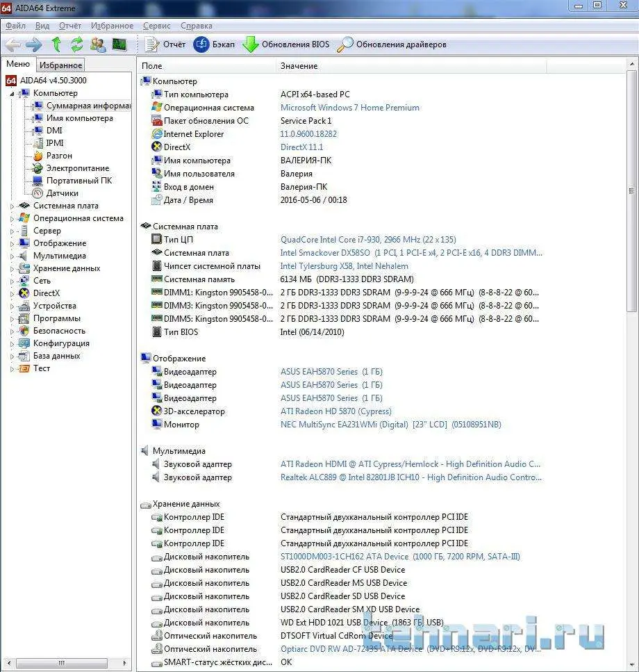Open the users management toolbar icon

(x=98, y=44)
